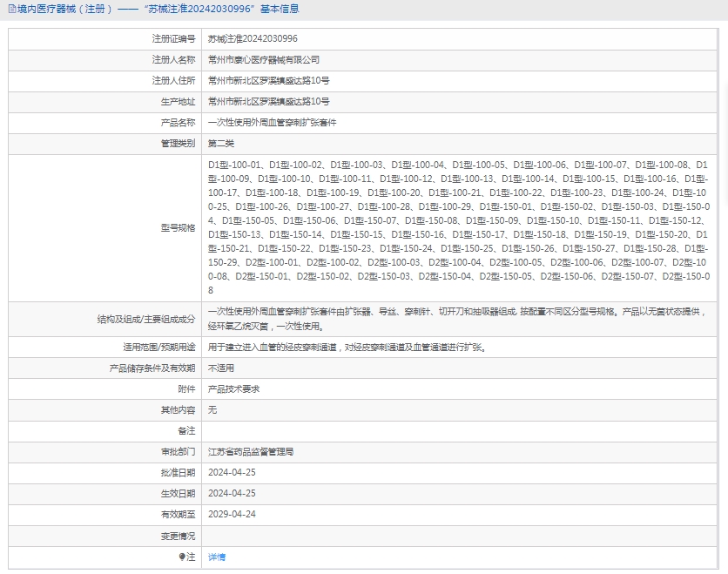Click the 生效日期 row label
728x574 pixels.
point(178,494)
